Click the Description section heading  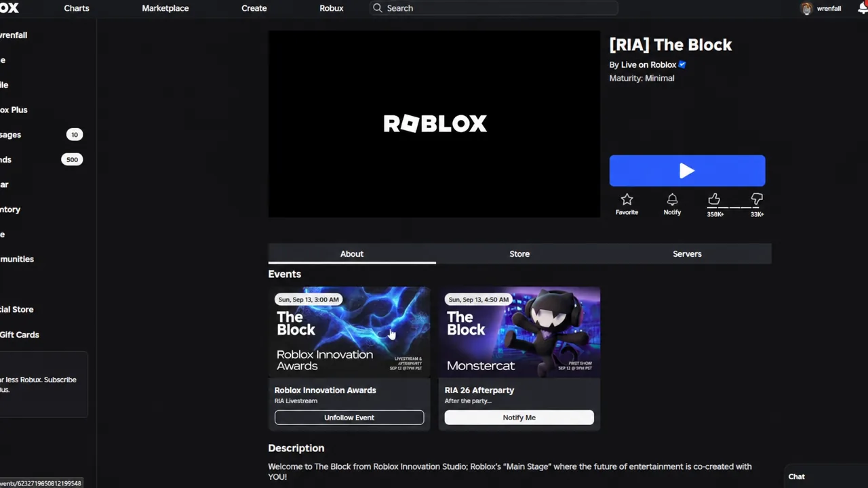click(x=296, y=448)
